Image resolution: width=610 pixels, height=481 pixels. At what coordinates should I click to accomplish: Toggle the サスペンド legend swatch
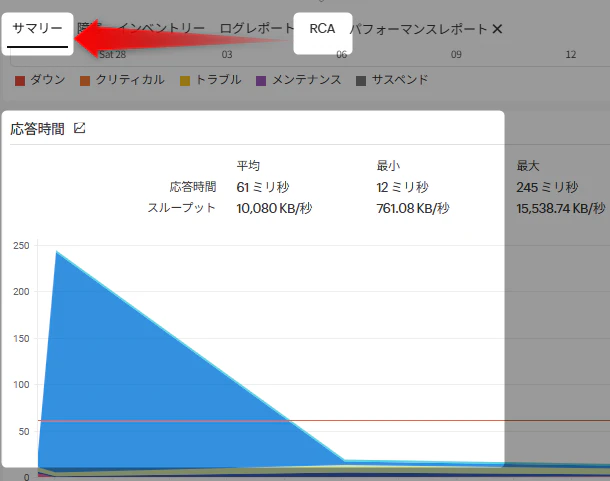361,81
